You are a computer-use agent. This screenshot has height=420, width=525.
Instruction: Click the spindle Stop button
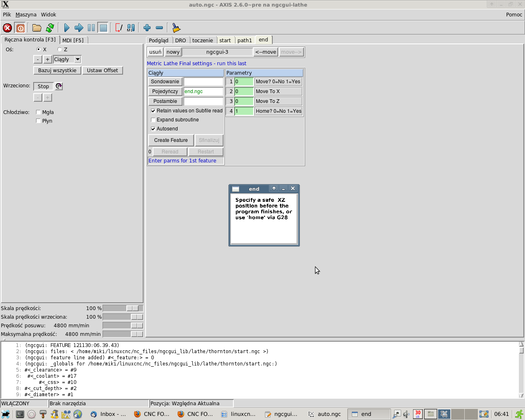[x=43, y=86]
